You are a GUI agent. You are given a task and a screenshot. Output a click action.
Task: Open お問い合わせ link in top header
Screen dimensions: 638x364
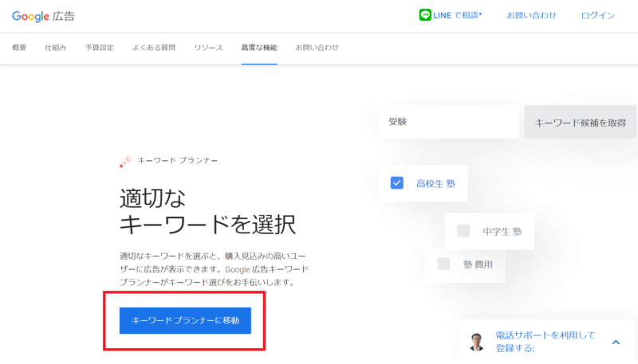click(531, 15)
